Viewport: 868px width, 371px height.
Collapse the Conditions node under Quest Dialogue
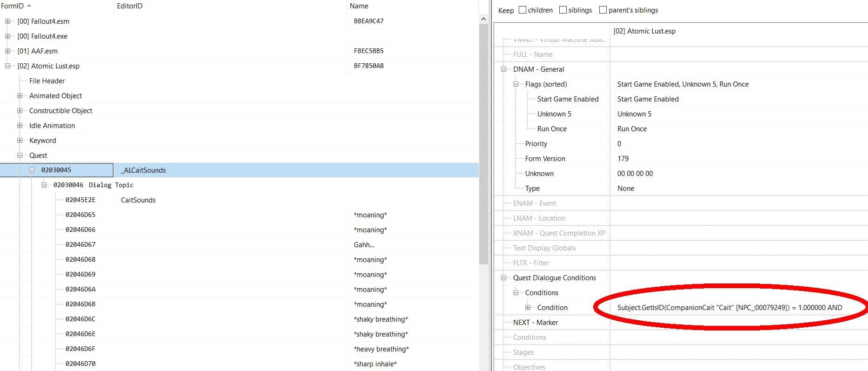(x=515, y=293)
